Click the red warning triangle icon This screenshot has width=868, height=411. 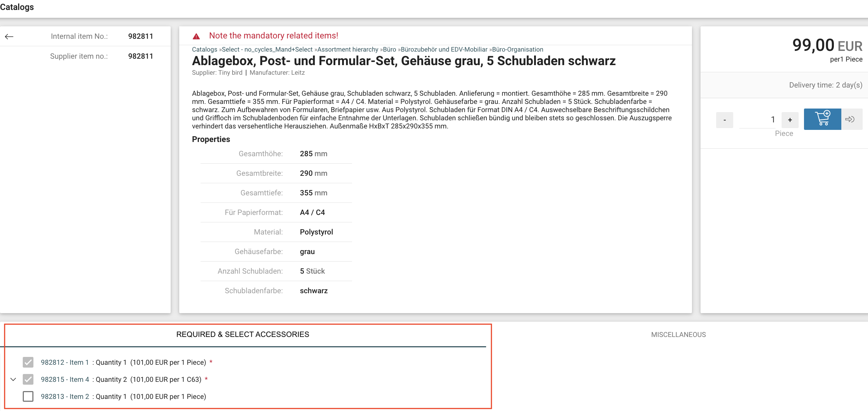pyautogui.click(x=196, y=36)
